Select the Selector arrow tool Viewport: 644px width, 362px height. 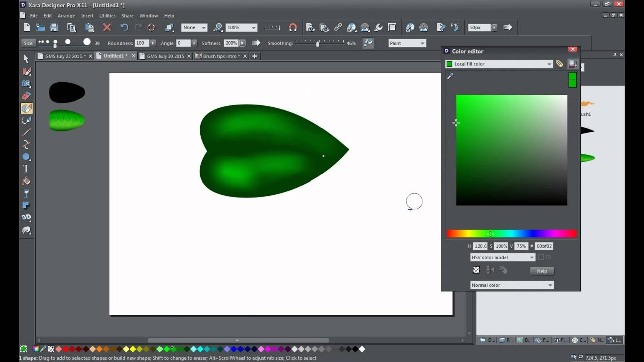26,59
